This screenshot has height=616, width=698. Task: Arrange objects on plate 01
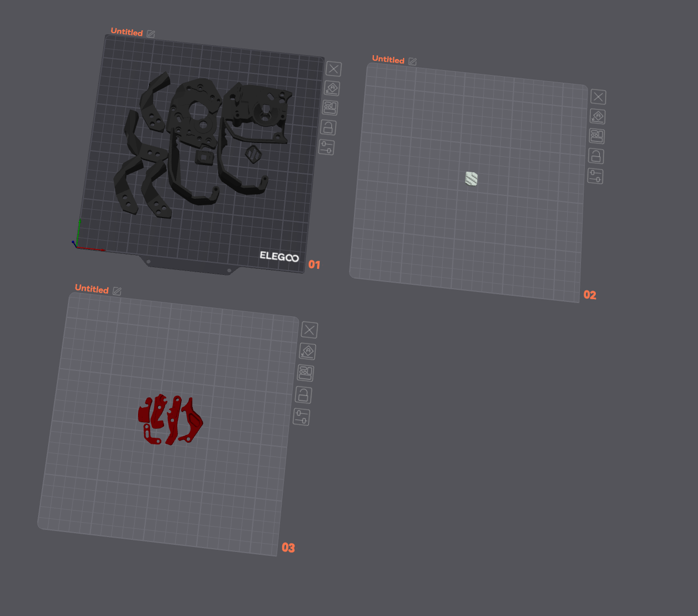[x=330, y=108]
